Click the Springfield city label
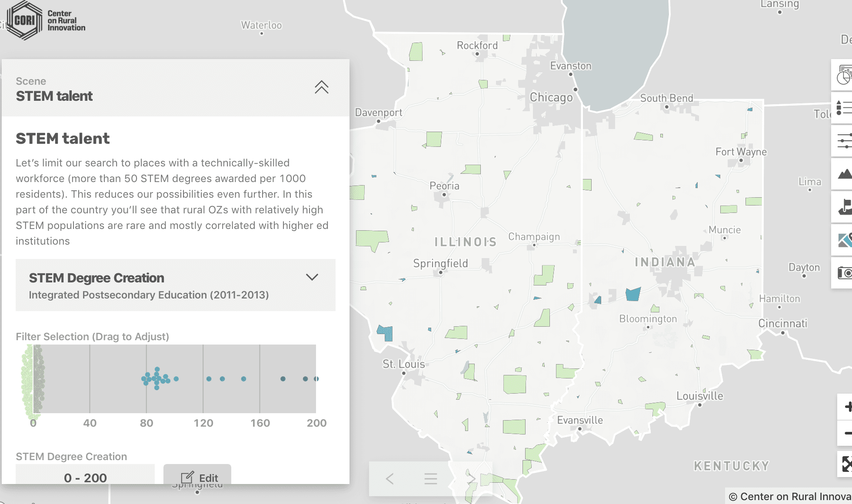 click(x=440, y=263)
